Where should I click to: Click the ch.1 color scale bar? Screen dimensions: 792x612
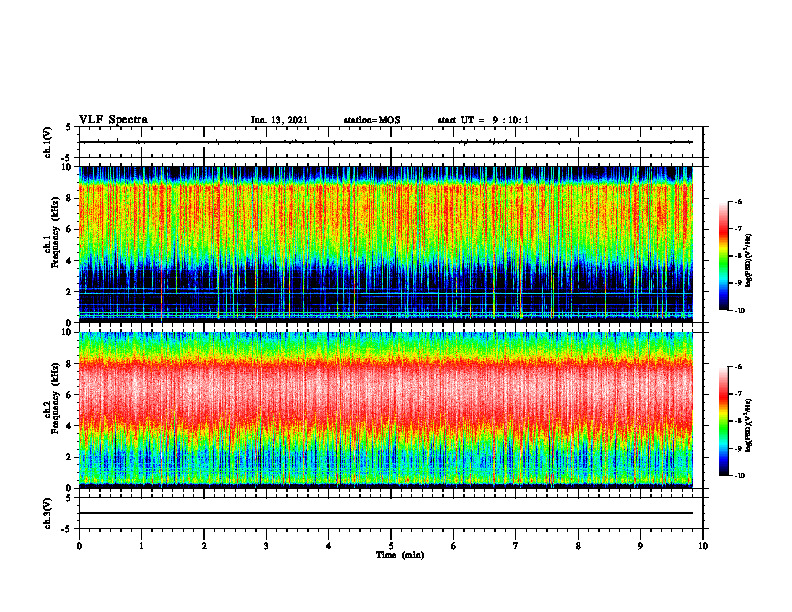coord(724,256)
